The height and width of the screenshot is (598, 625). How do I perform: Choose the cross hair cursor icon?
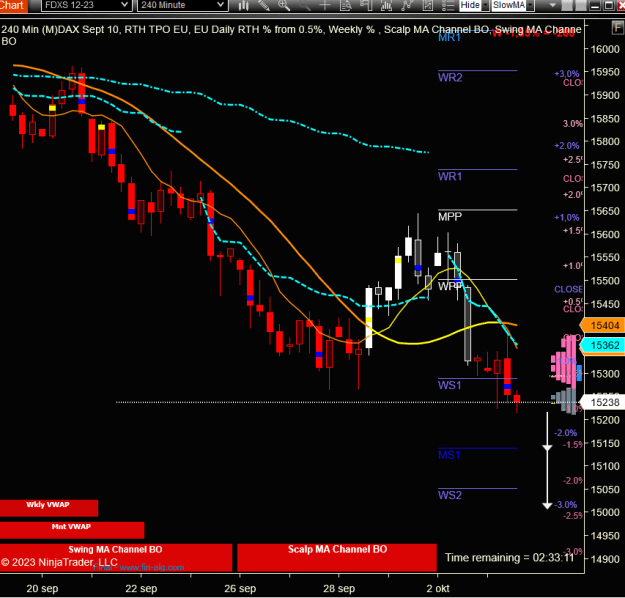pos(325,5)
